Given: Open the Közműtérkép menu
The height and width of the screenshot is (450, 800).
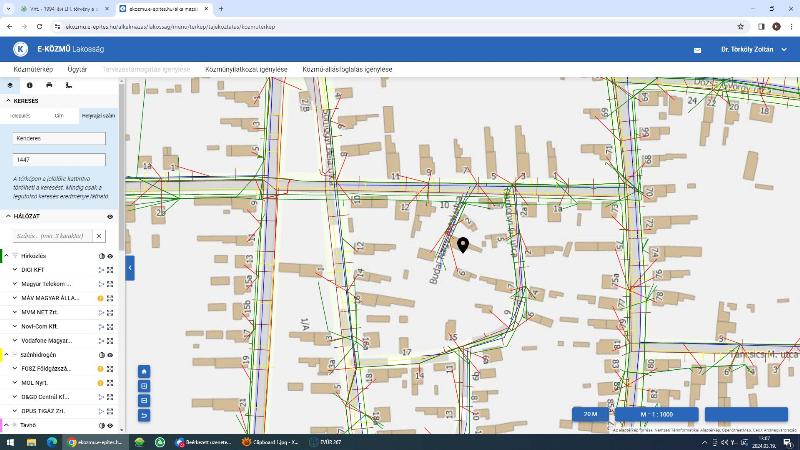Looking at the screenshot, I should click(x=33, y=69).
